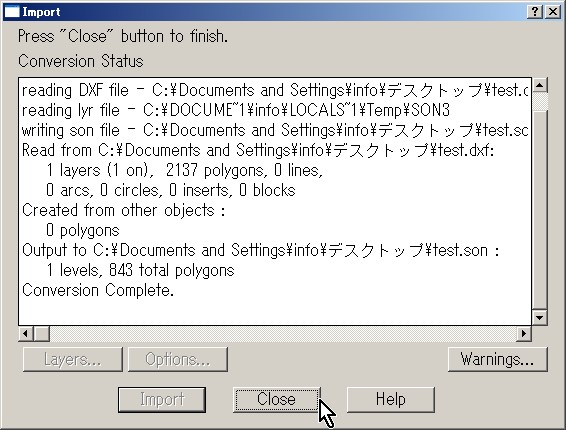
Task: Click the Close button to finish
Action: tap(277, 400)
